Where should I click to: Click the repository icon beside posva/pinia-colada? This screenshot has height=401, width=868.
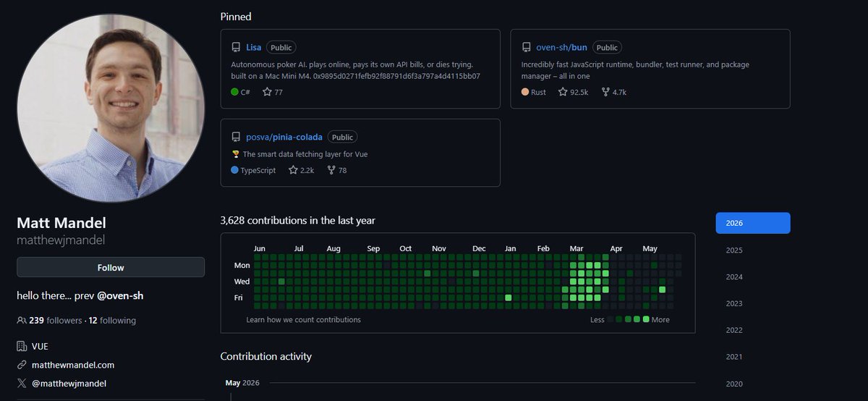coord(236,137)
